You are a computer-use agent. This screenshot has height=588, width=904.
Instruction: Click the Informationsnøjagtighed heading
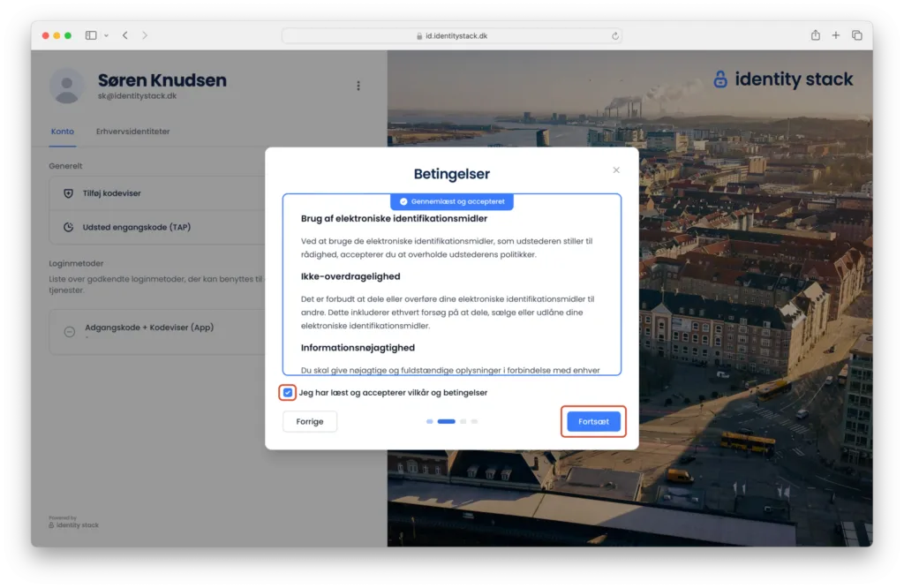tap(358, 348)
